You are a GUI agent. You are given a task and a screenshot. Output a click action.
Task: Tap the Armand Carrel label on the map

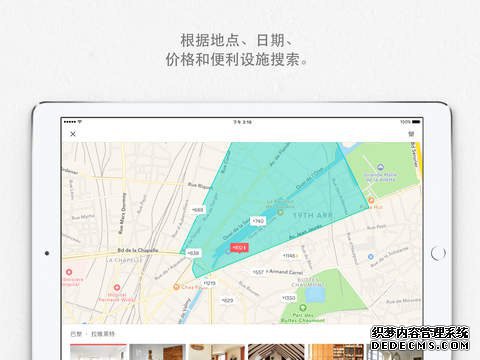[x=286, y=272]
